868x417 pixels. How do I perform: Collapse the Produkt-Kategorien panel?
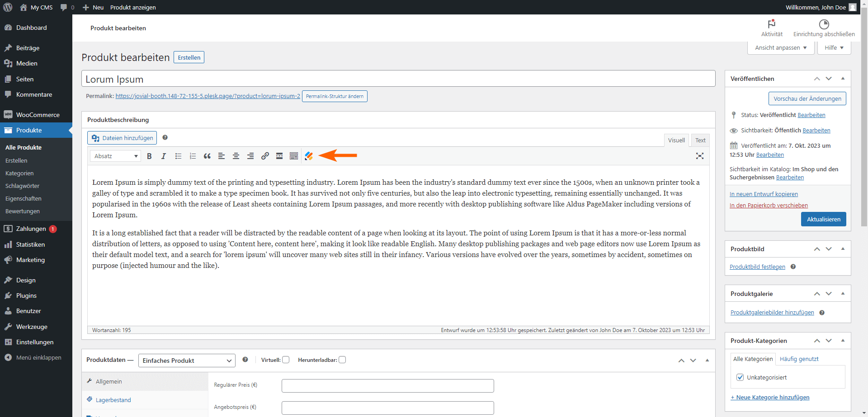click(843, 341)
